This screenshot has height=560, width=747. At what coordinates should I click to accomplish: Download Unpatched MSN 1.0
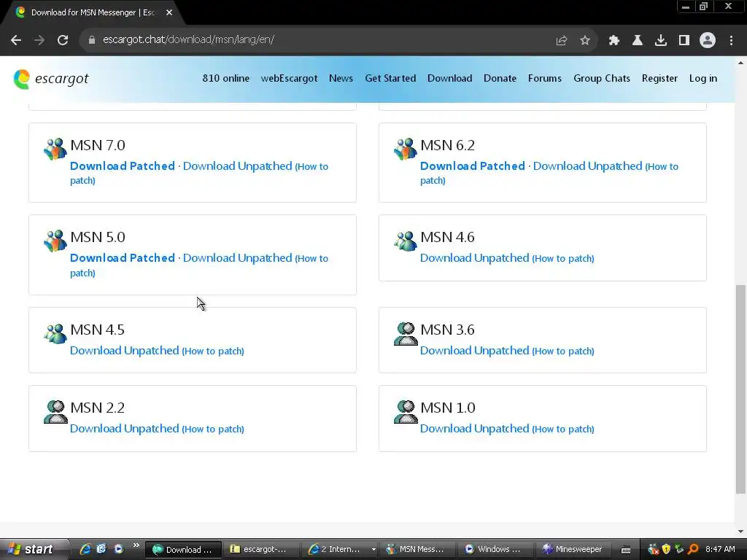coord(474,429)
